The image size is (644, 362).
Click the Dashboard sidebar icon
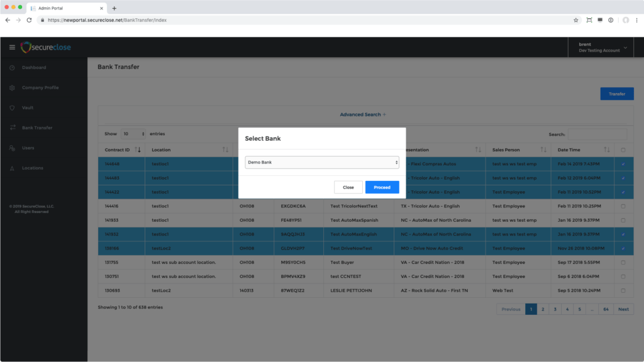tap(12, 68)
